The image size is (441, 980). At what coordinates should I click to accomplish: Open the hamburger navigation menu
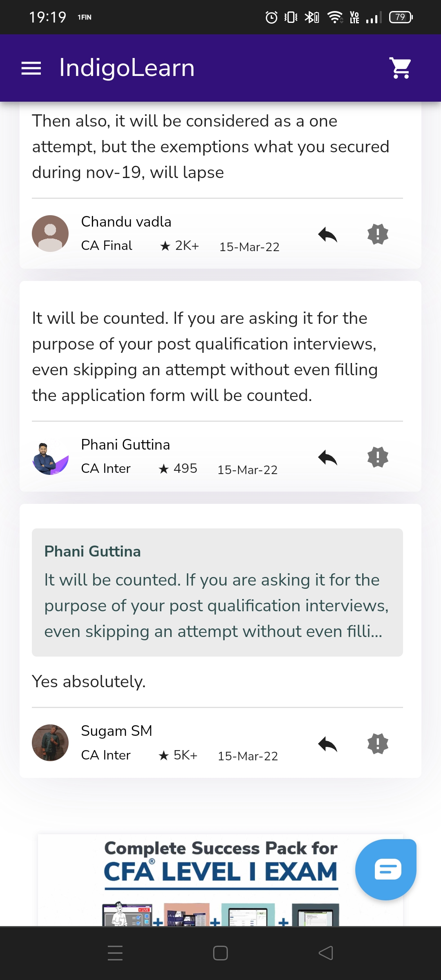pyautogui.click(x=31, y=68)
